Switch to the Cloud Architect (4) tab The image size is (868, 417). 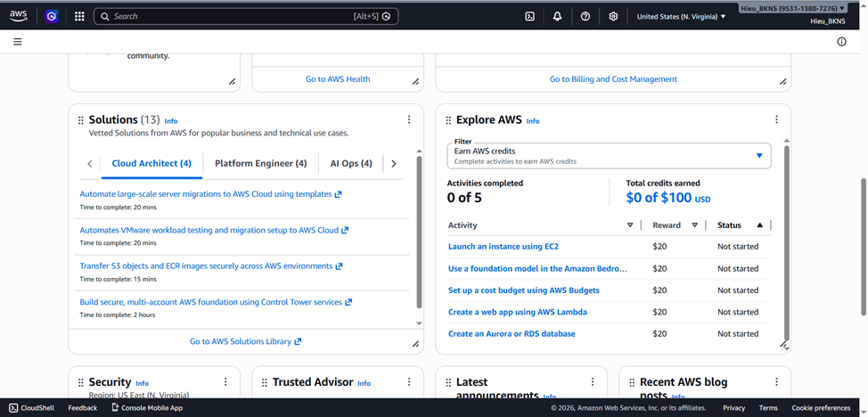(151, 163)
